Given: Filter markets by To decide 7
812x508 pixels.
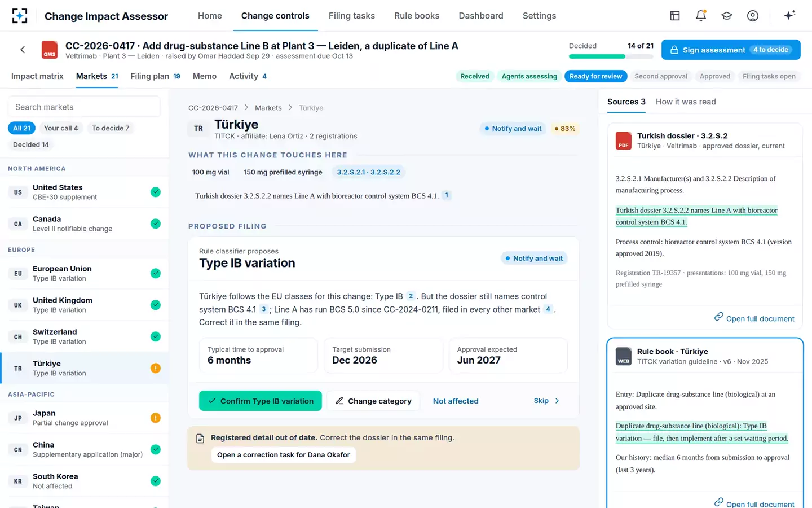Looking at the screenshot, I should click(x=111, y=128).
